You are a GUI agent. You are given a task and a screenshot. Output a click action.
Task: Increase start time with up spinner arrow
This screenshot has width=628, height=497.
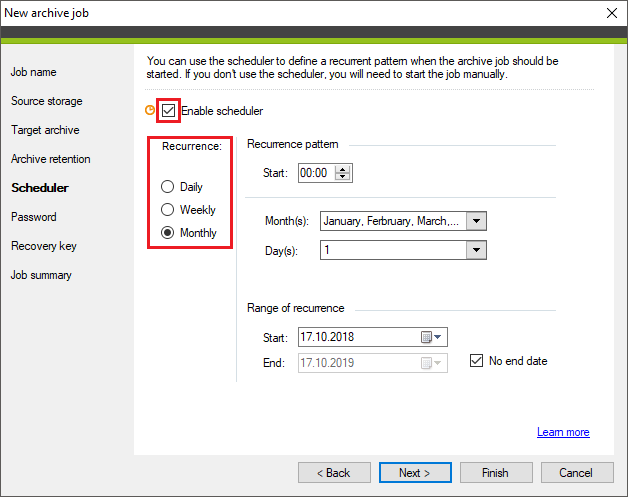[342, 169]
